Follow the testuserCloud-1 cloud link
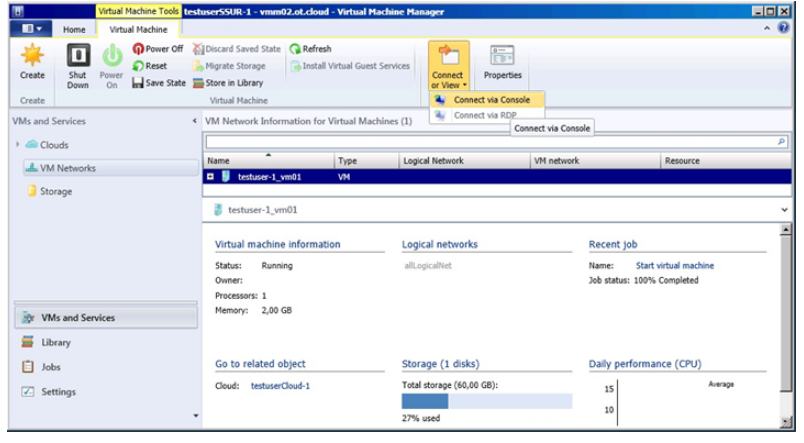Screen dimensions: 804x443 (x=279, y=385)
